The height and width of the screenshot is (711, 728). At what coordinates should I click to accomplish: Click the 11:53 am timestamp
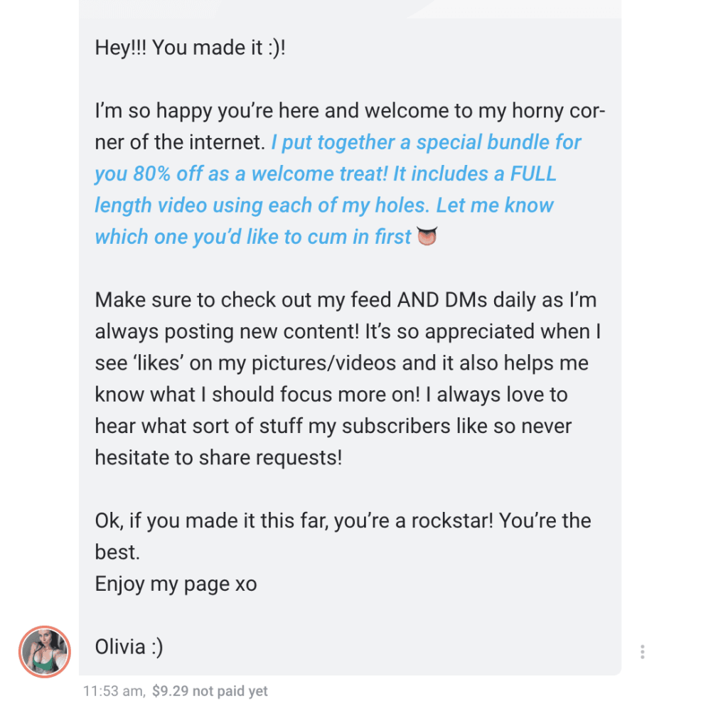(114, 690)
